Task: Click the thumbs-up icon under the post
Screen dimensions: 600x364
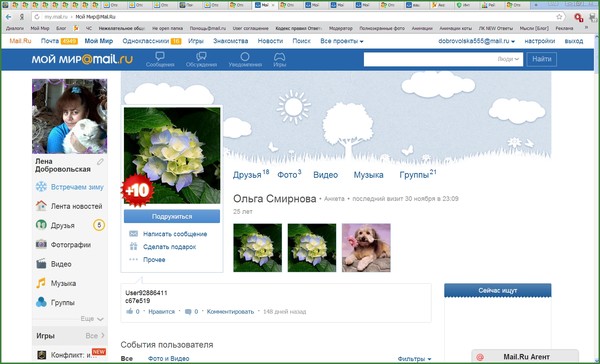Action: tap(130, 311)
